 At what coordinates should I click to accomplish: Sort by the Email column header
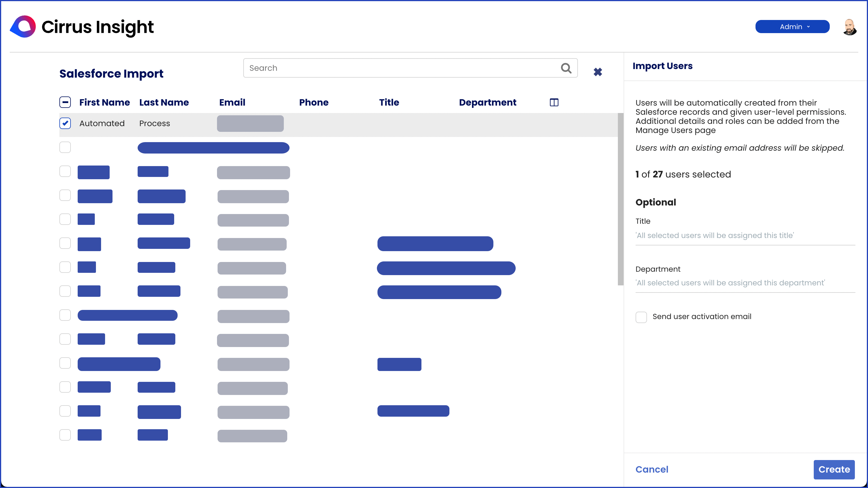pyautogui.click(x=232, y=102)
